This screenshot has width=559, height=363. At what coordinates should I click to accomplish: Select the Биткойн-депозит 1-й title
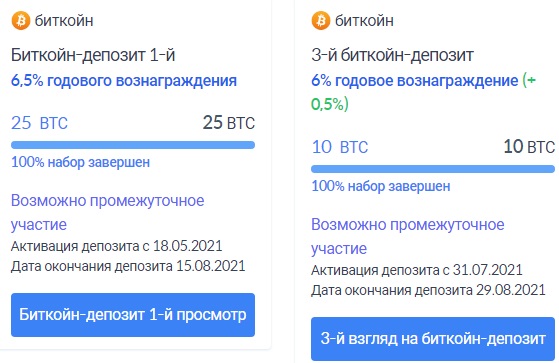93,55
